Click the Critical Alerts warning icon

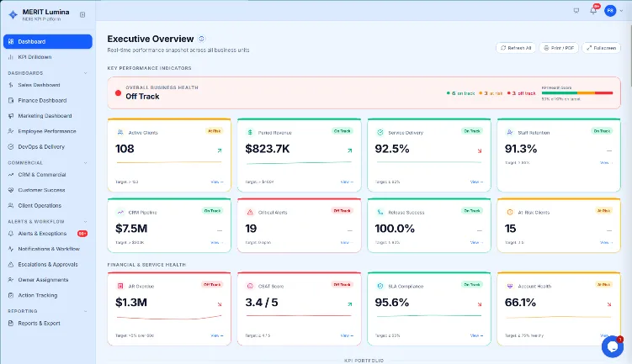(x=250, y=212)
